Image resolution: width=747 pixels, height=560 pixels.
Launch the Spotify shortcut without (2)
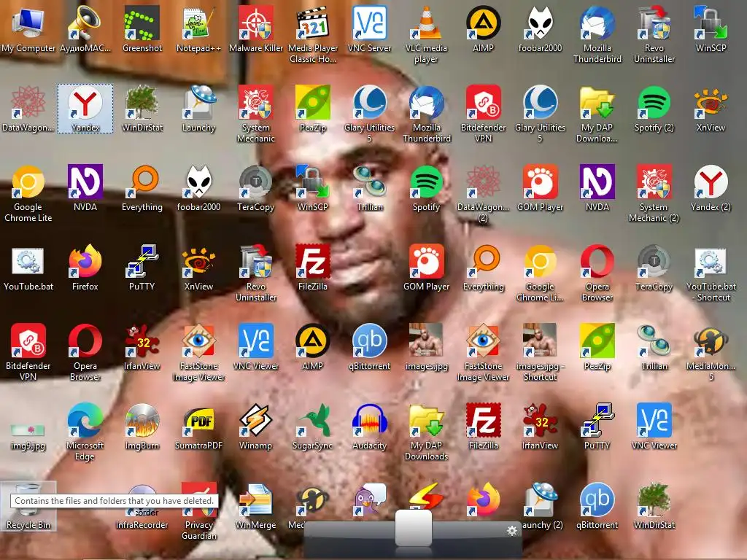(x=426, y=189)
